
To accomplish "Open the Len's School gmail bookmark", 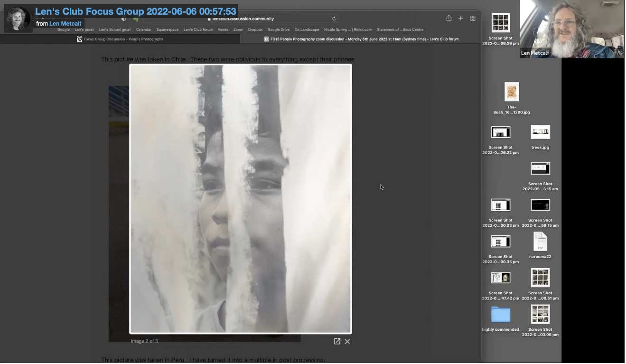I will click(115, 29).
